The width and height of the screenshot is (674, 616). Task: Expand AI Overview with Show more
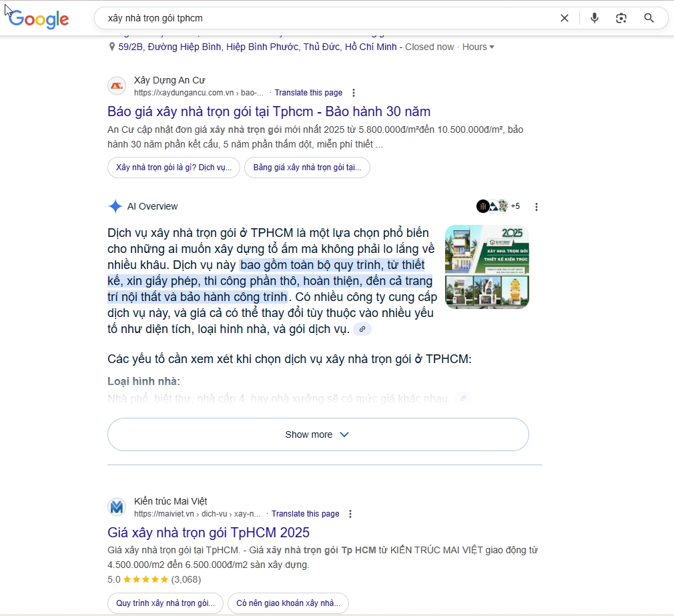318,434
